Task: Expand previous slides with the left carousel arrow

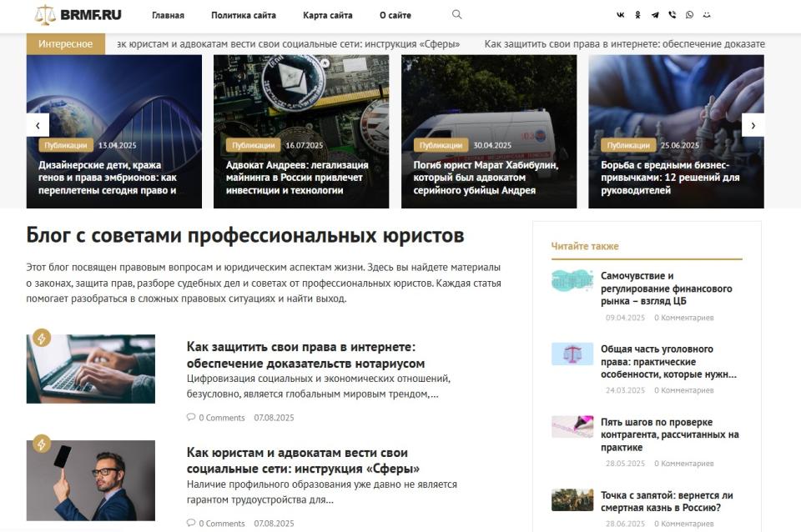Action: pos(38,124)
